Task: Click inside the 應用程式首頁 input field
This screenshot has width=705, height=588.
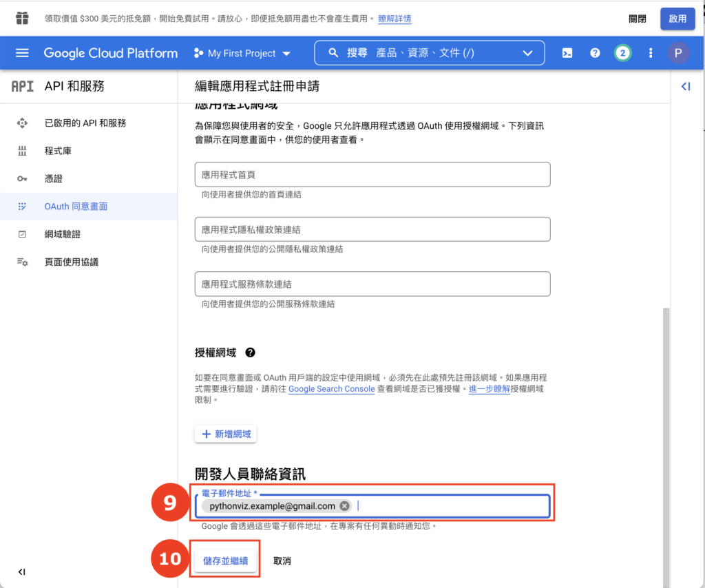Action: pos(372,174)
